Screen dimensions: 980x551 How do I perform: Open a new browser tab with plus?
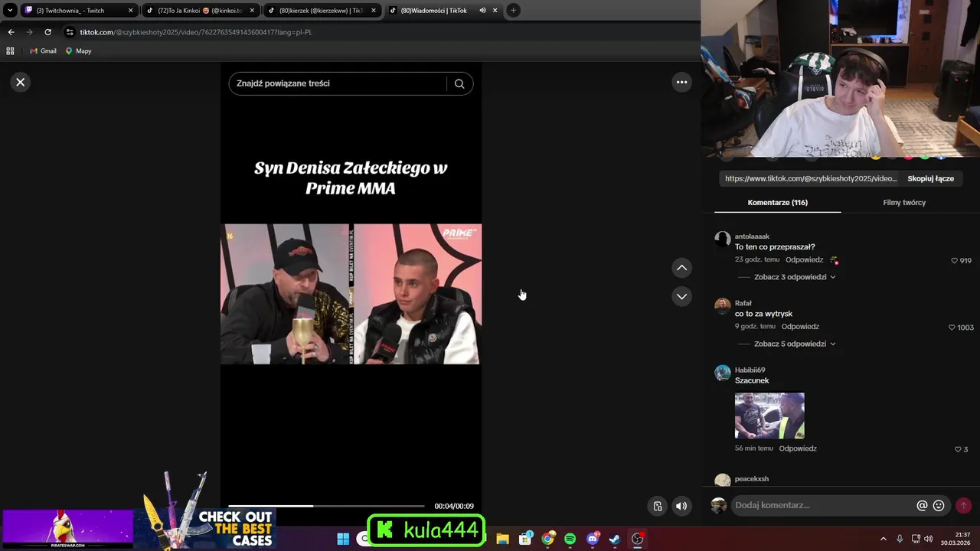(x=513, y=11)
